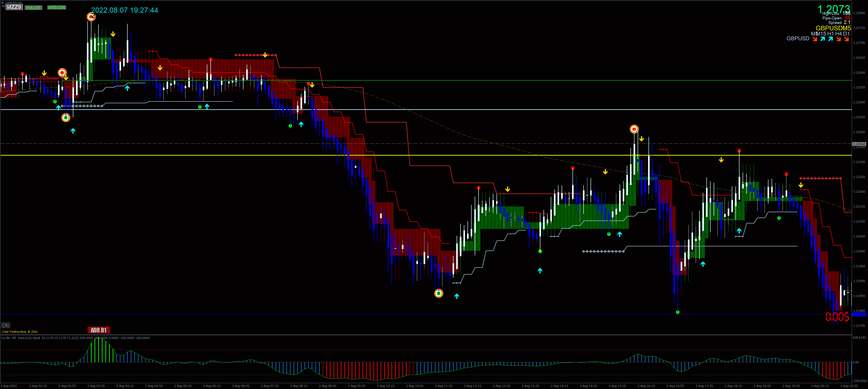Select the Daily Trading Ideas 2022 label

click(20, 332)
